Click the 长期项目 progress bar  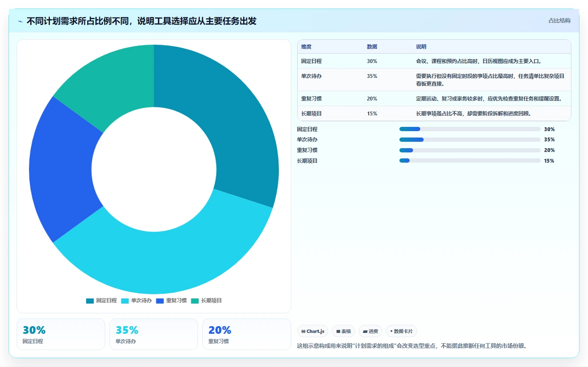(470, 161)
